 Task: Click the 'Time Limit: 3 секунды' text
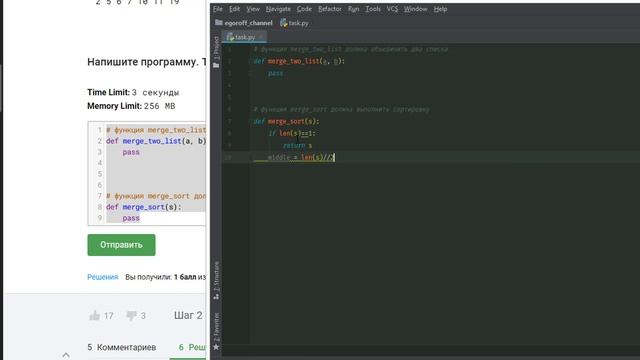coord(133,92)
